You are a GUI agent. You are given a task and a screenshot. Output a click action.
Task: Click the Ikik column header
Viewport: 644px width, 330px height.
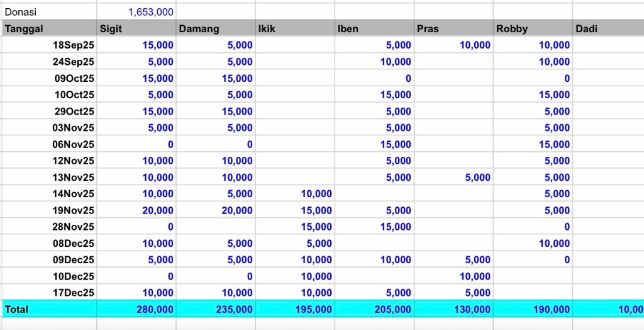[294, 28]
